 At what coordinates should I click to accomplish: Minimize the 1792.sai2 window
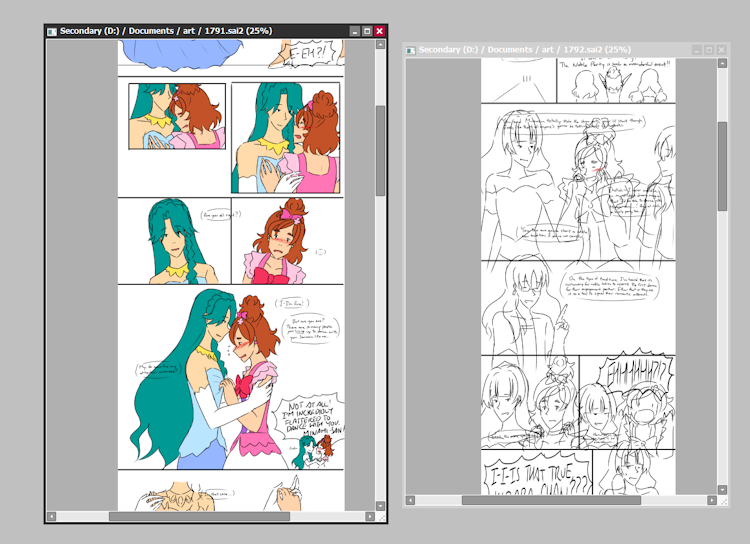(x=697, y=50)
